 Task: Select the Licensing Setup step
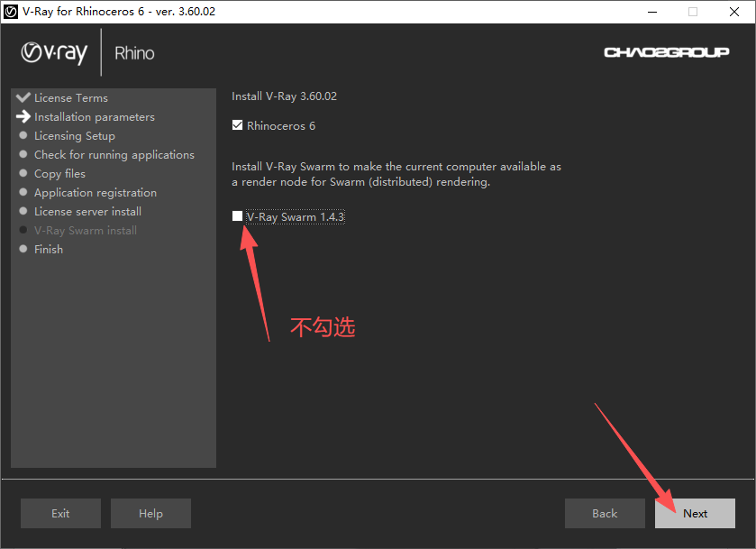[75, 136]
